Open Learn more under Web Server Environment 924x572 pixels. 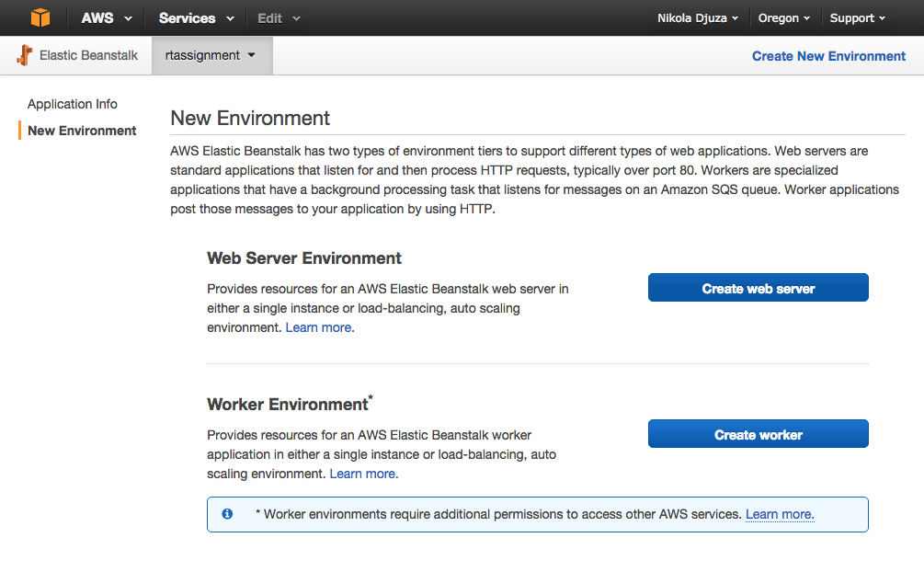point(319,327)
